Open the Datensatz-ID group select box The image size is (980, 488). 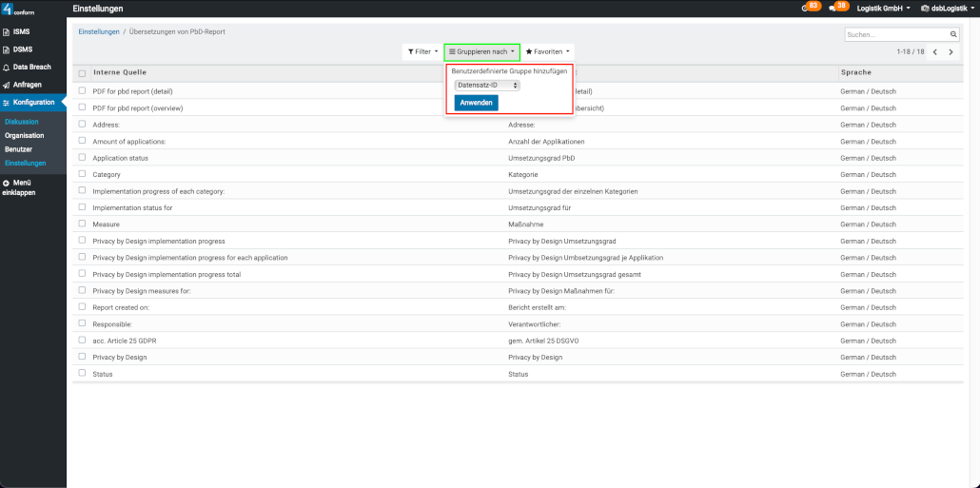tap(487, 85)
